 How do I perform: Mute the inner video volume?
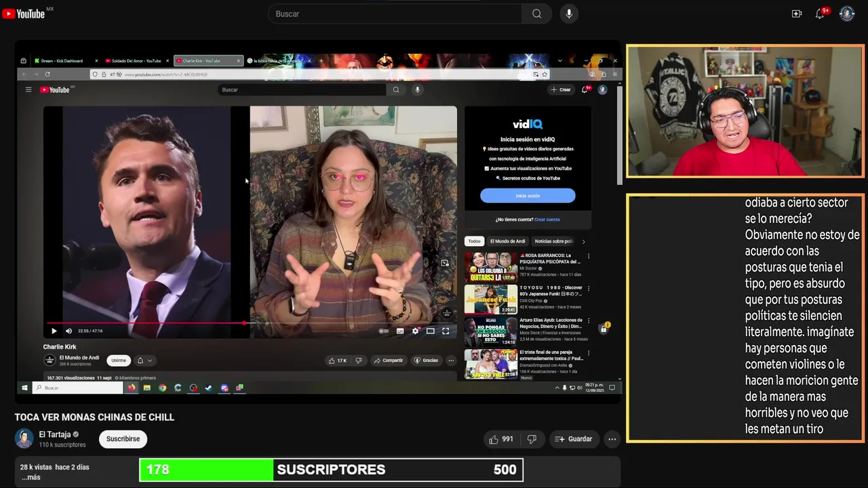68,331
